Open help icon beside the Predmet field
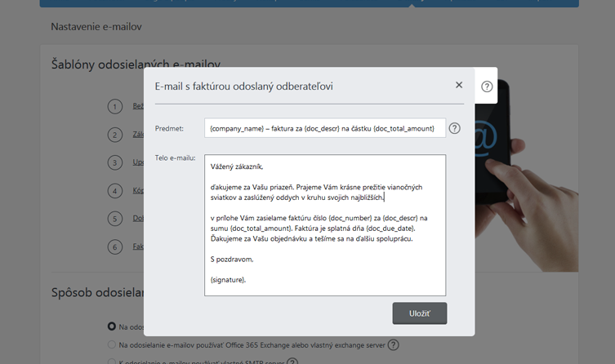 pos(455,128)
